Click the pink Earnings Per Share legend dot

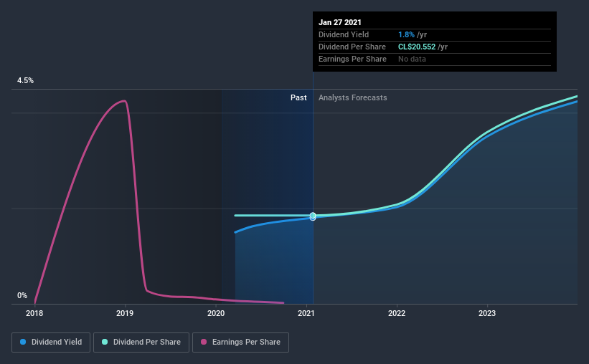coord(204,342)
